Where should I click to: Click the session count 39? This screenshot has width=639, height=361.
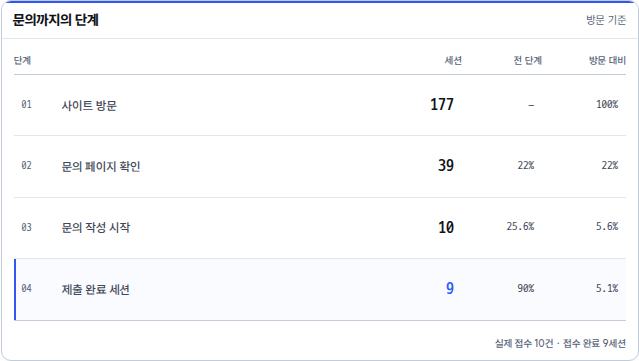[446, 165]
